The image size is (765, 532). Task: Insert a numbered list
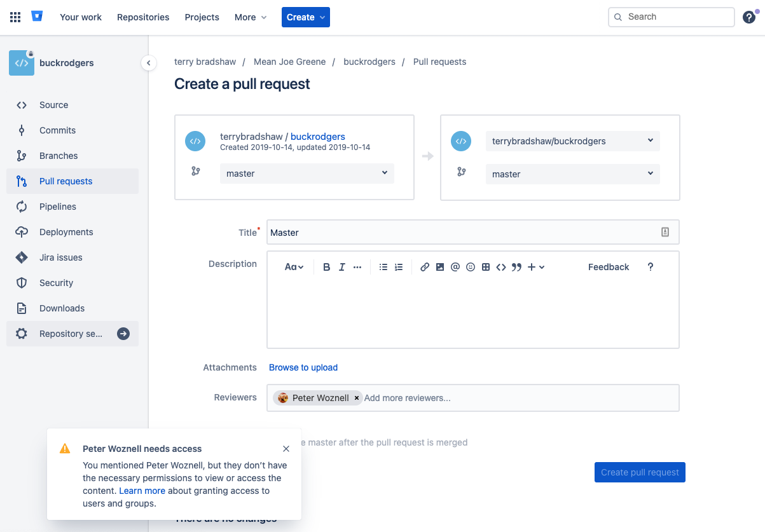399,267
